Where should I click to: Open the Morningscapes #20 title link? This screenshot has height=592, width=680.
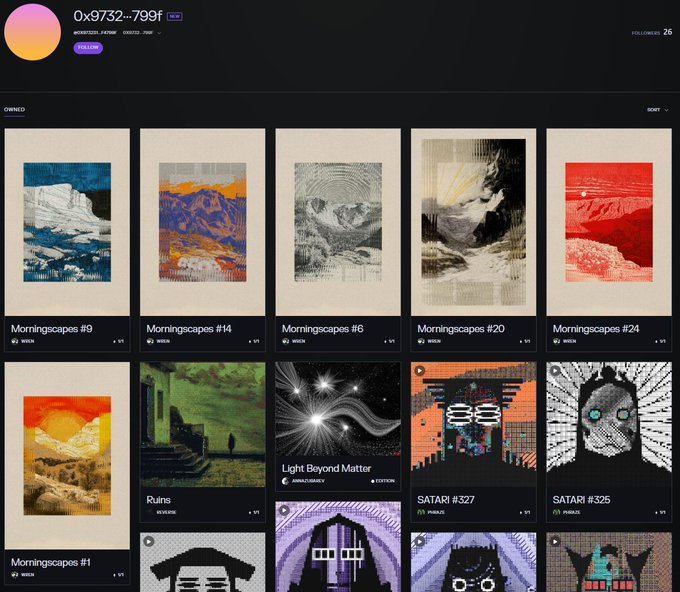pyautogui.click(x=461, y=329)
